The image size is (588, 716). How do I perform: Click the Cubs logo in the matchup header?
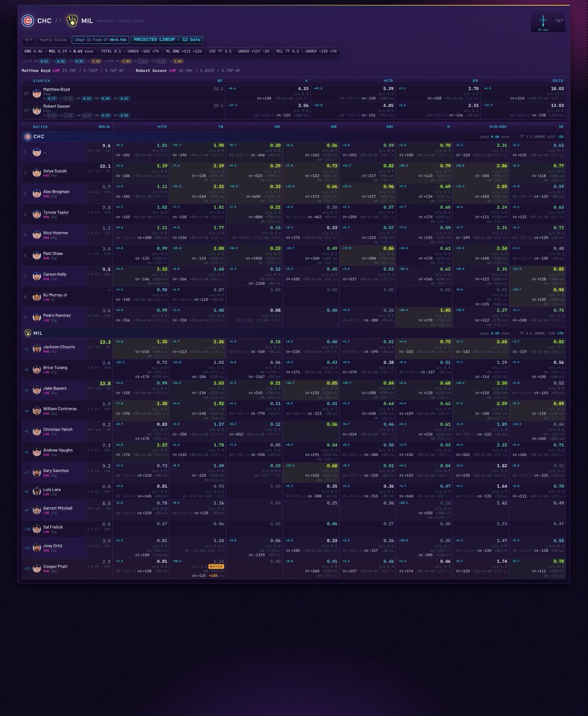(27, 21)
